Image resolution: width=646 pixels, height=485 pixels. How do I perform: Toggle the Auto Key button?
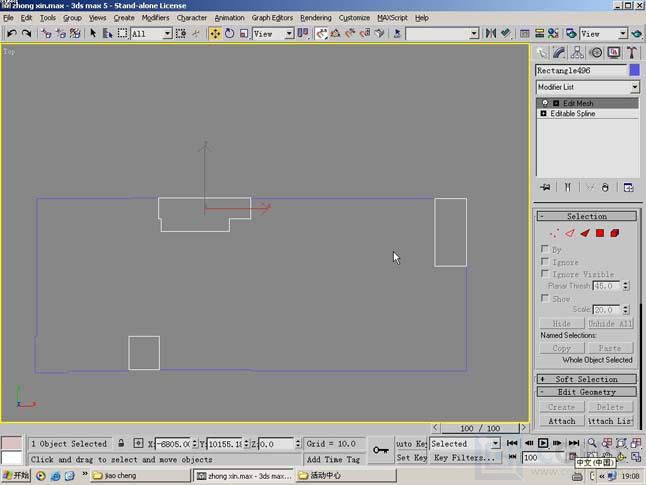411,443
